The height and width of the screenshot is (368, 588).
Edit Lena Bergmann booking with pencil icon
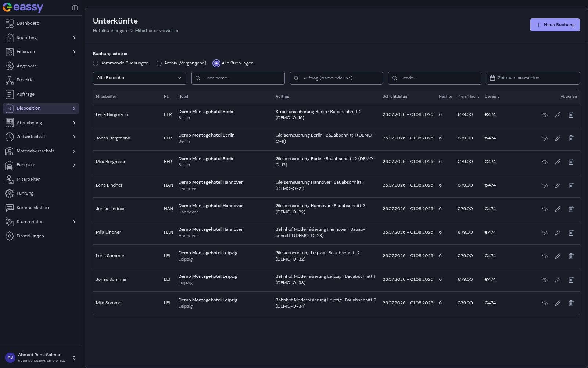click(558, 115)
